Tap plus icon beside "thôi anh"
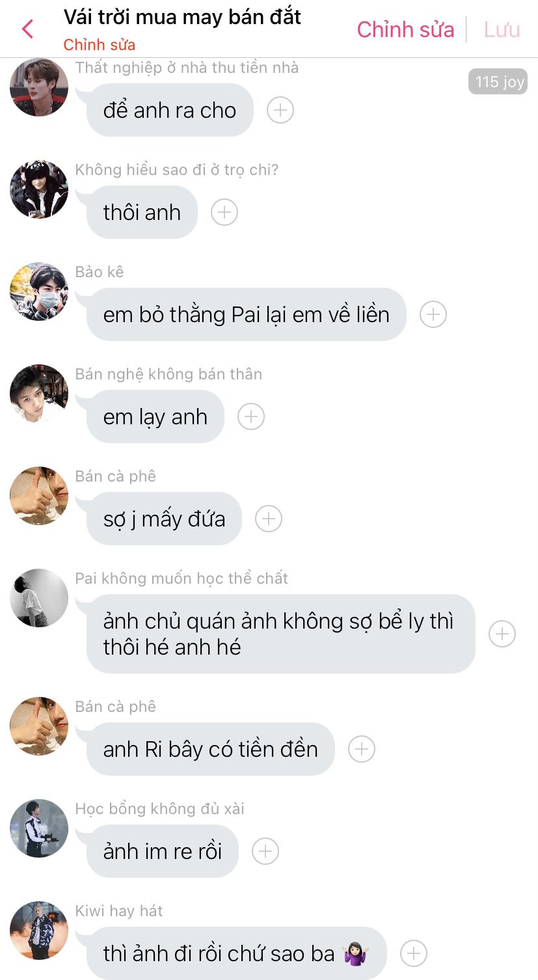 224,212
